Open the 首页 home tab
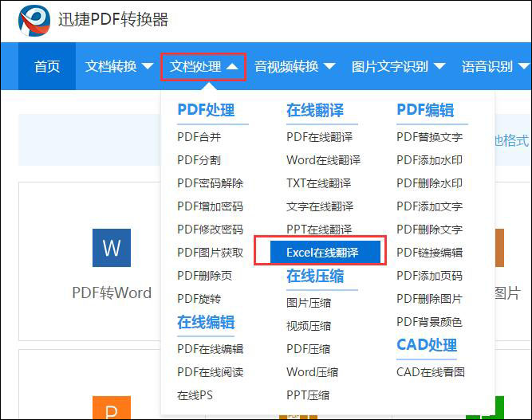The height and width of the screenshot is (420, 532). pos(47,66)
